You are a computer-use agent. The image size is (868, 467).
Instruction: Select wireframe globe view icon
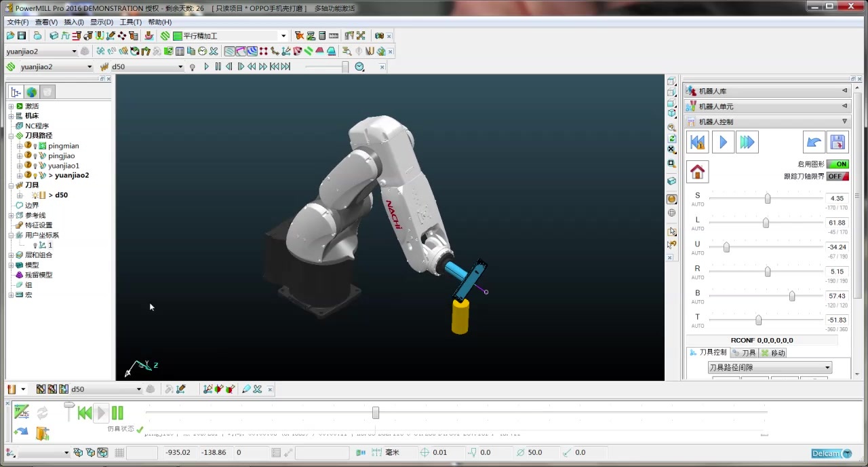click(x=671, y=212)
